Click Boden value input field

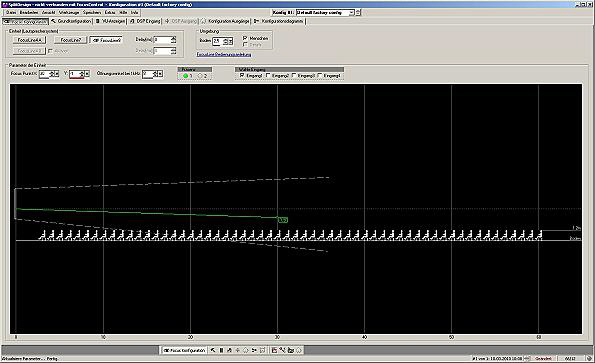[x=217, y=41]
